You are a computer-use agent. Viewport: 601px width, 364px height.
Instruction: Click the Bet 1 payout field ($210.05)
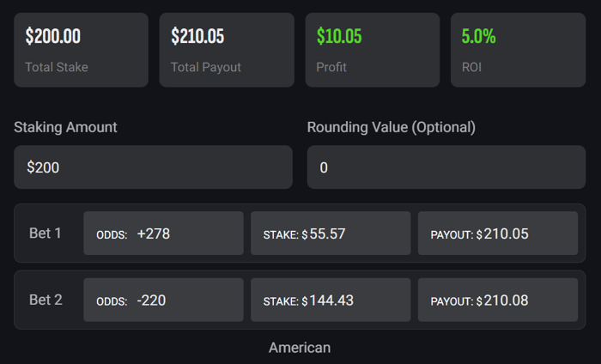point(498,234)
